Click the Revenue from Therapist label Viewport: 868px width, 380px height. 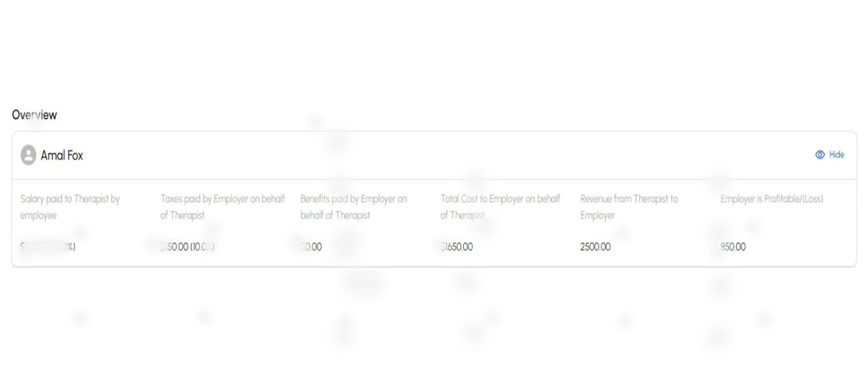pos(629,207)
